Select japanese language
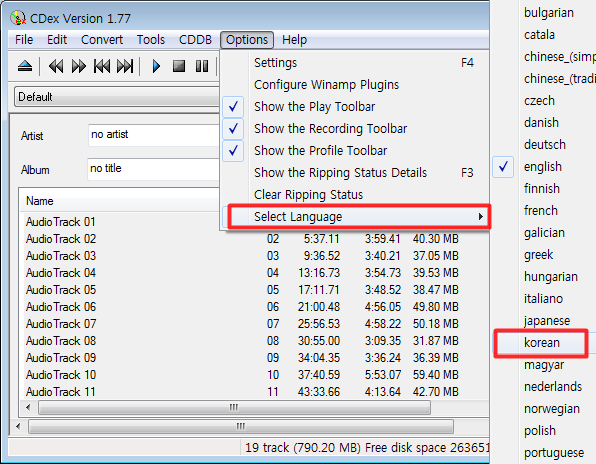 pyautogui.click(x=547, y=321)
